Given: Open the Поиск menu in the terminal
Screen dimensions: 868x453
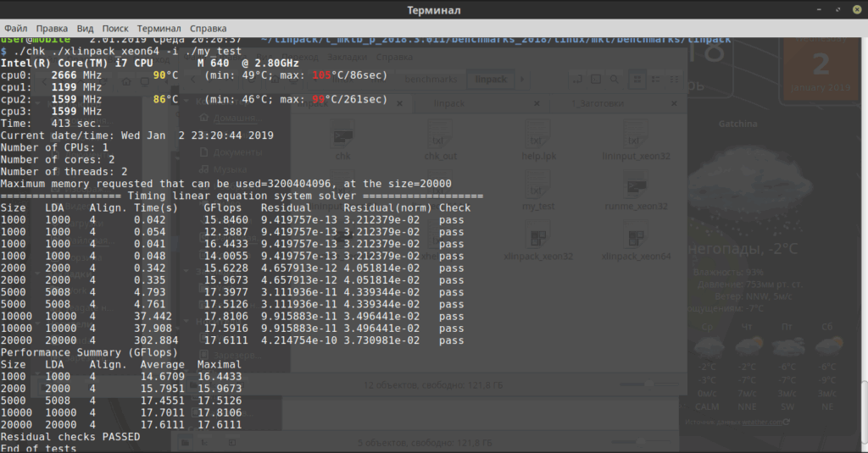Looking at the screenshot, I should pos(115,28).
